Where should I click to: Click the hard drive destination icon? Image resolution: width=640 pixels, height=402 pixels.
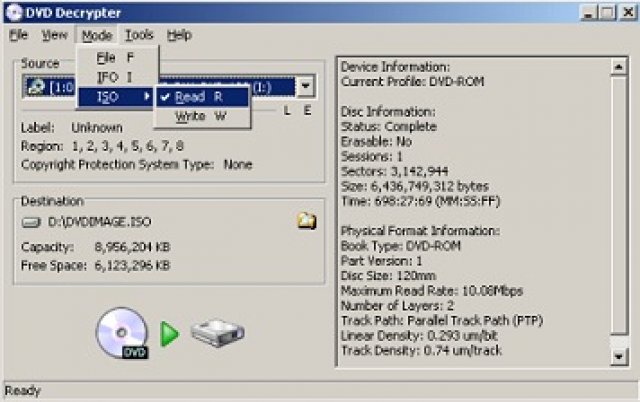click(x=218, y=333)
